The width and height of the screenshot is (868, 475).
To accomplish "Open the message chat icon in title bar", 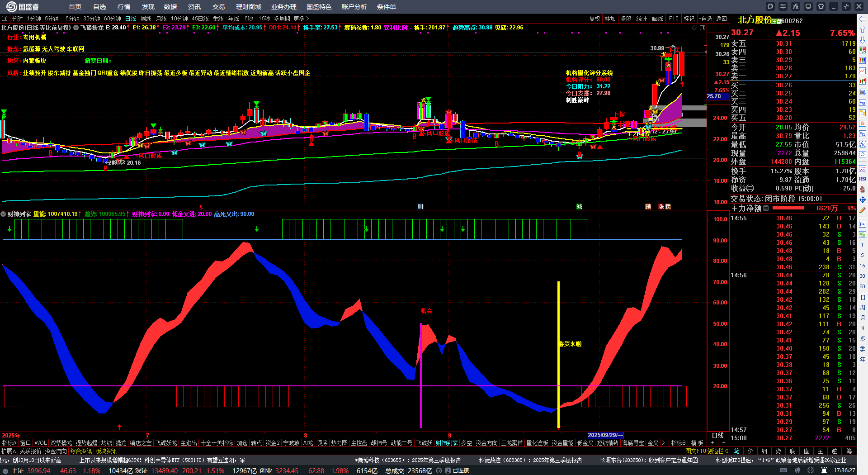I will tap(770, 6).
